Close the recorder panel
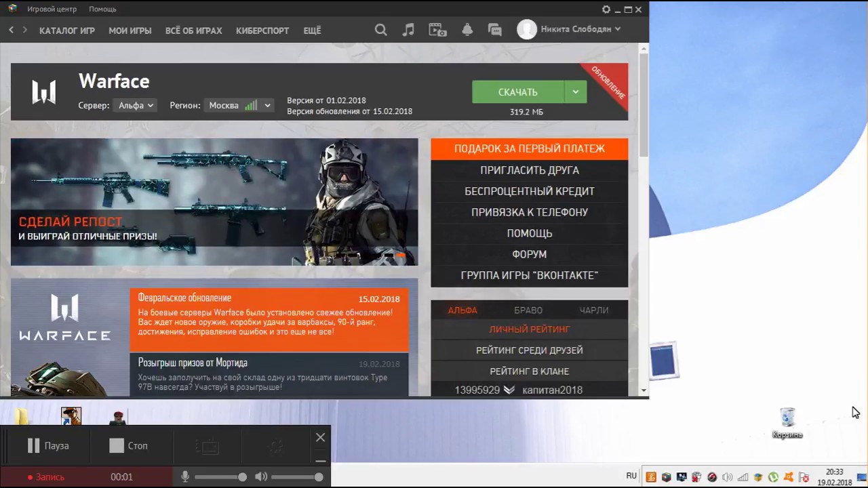This screenshot has height=488, width=868. pyautogui.click(x=321, y=437)
